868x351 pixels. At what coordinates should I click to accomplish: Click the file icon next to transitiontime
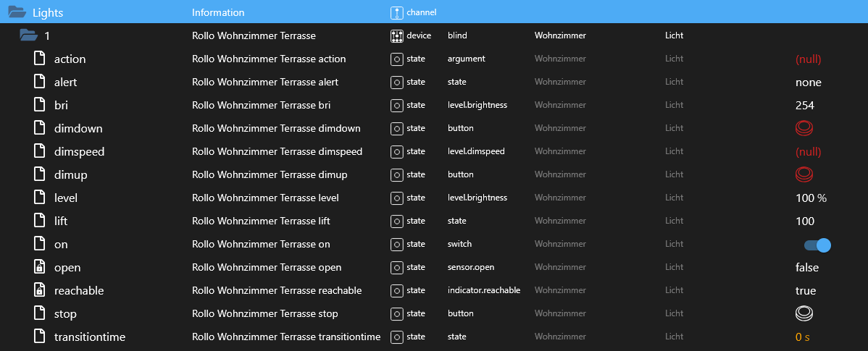(x=41, y=337)
